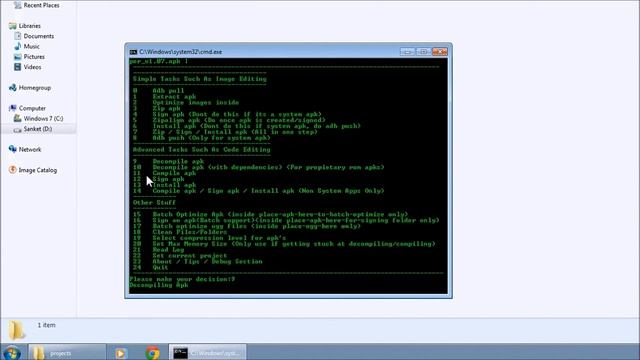640x360 pixels.
Task: Click the '9 Decompile apk' line
Action: [168, 162]
